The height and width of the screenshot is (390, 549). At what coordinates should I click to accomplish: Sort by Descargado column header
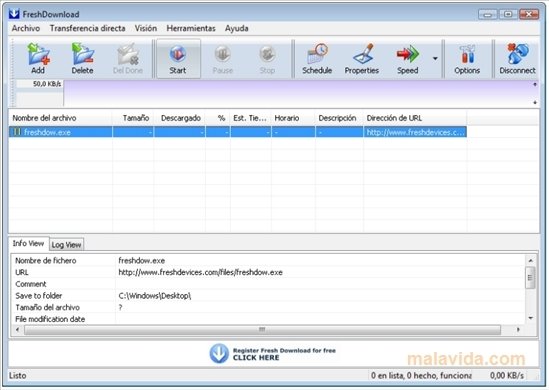click(x=180, y=118)
